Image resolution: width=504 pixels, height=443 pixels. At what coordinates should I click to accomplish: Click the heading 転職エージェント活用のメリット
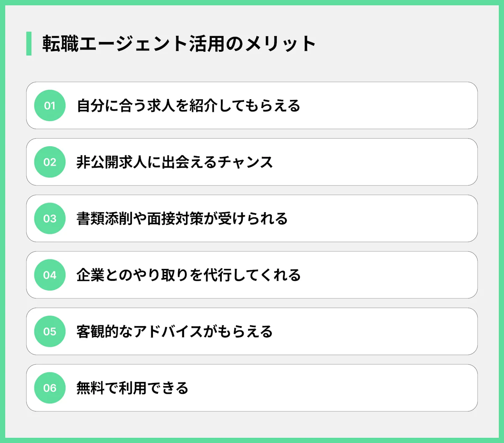pyautogui.click(x=179, y=44)
